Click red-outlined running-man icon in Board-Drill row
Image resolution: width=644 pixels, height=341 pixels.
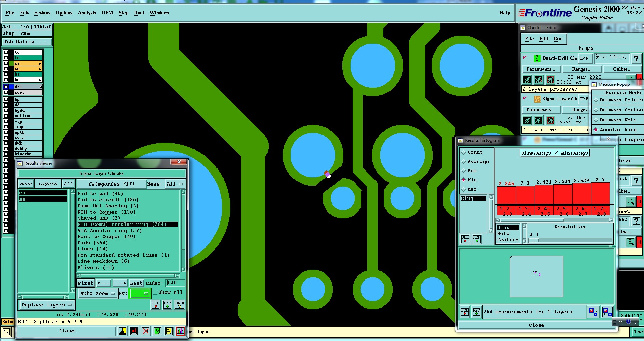click(x=550, y=80)
